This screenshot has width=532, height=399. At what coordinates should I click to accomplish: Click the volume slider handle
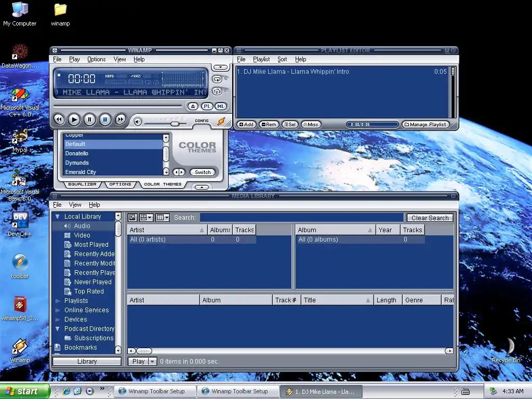(x=175, y=124)
